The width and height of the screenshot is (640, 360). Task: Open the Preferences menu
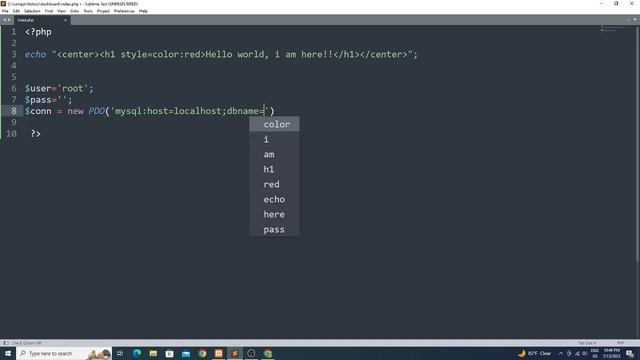coord(124,11)
